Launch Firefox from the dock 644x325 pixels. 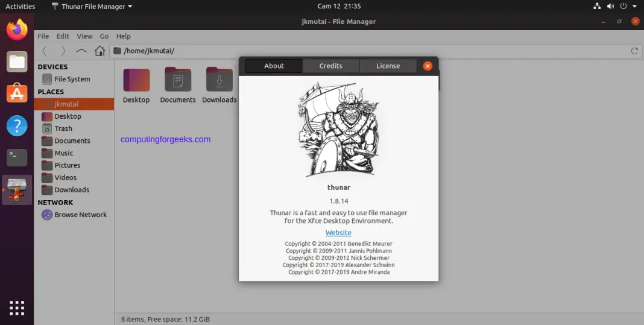coord(17,30)
